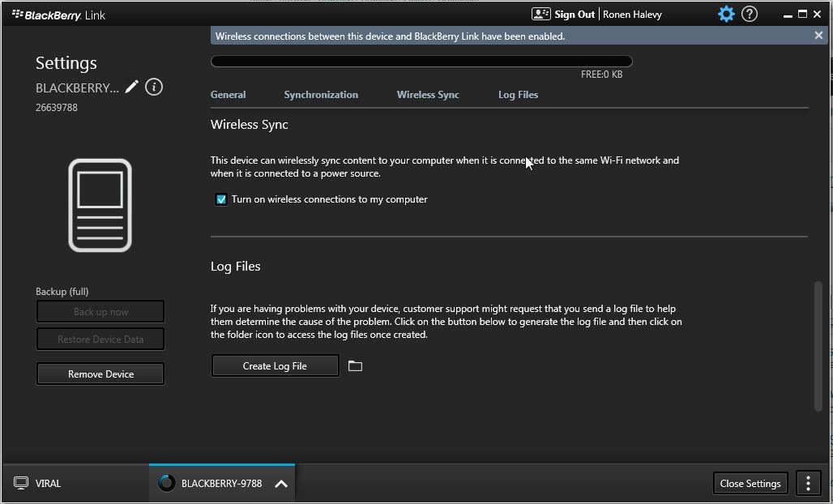Open device info icon beside device name

(x=154, y=87)
